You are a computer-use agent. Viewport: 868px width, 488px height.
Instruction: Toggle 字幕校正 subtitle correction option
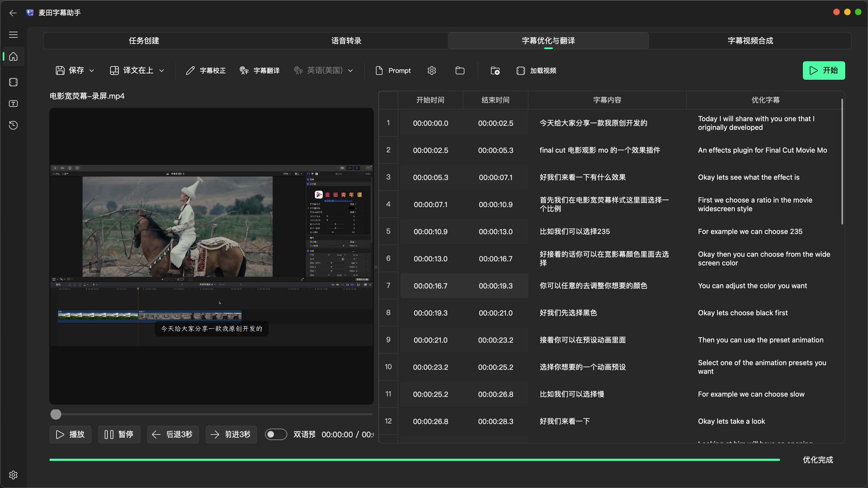click(x=206, y=70)
